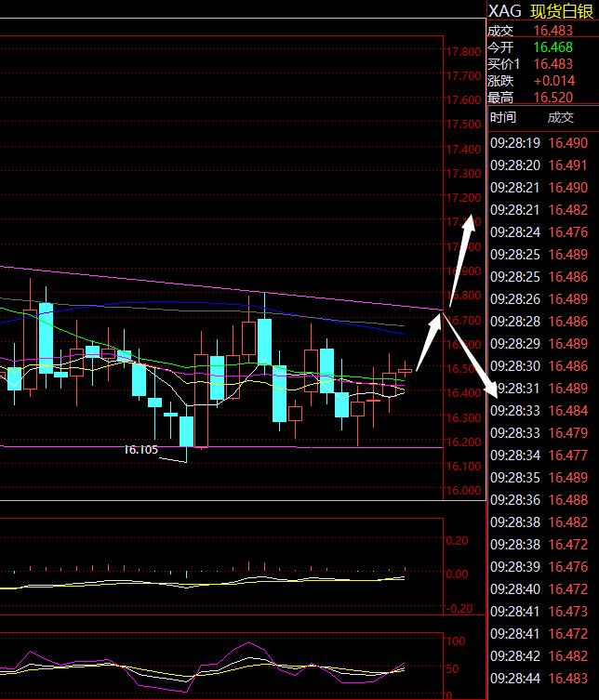This screenshot has height=700, width=599.
Task: Select the 时间 column header
Action: 503,117
